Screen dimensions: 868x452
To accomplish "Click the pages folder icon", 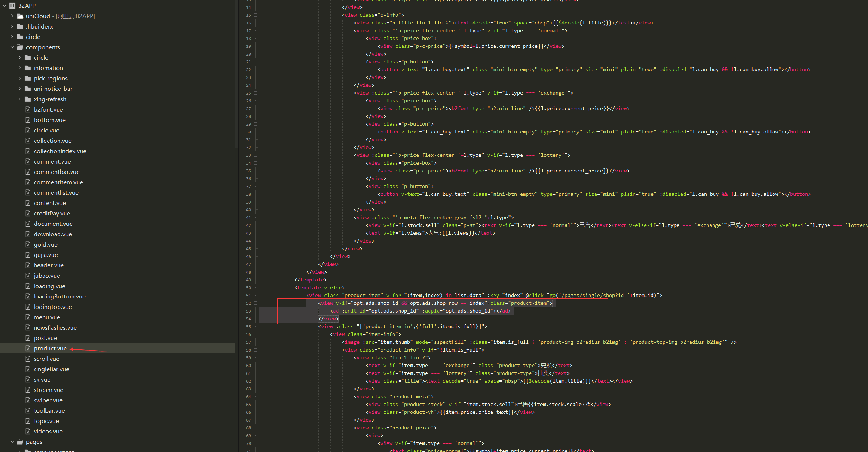I will pyautogui.click(x=20, y=442).
